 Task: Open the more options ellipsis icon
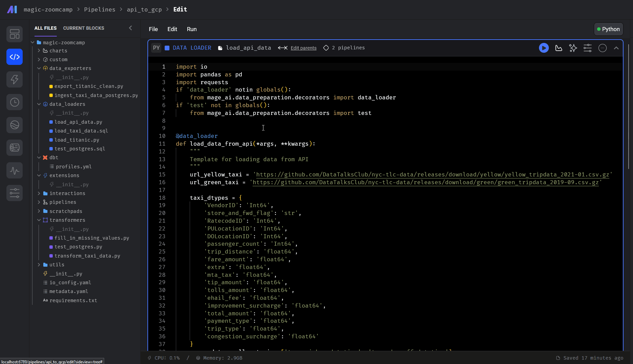(603, 48)
